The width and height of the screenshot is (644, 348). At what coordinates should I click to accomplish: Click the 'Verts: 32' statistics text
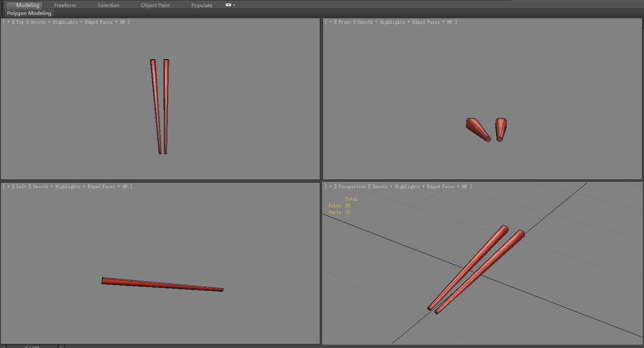339,212
